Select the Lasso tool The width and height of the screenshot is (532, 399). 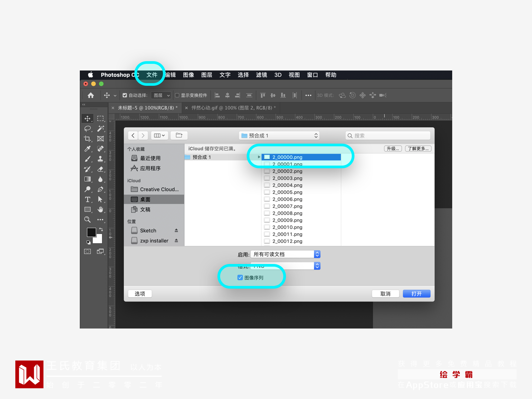[x=87, y=129]
